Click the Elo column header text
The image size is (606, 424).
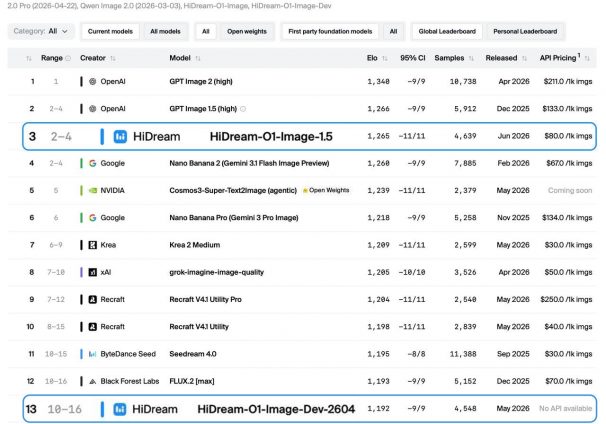(372, 58)
